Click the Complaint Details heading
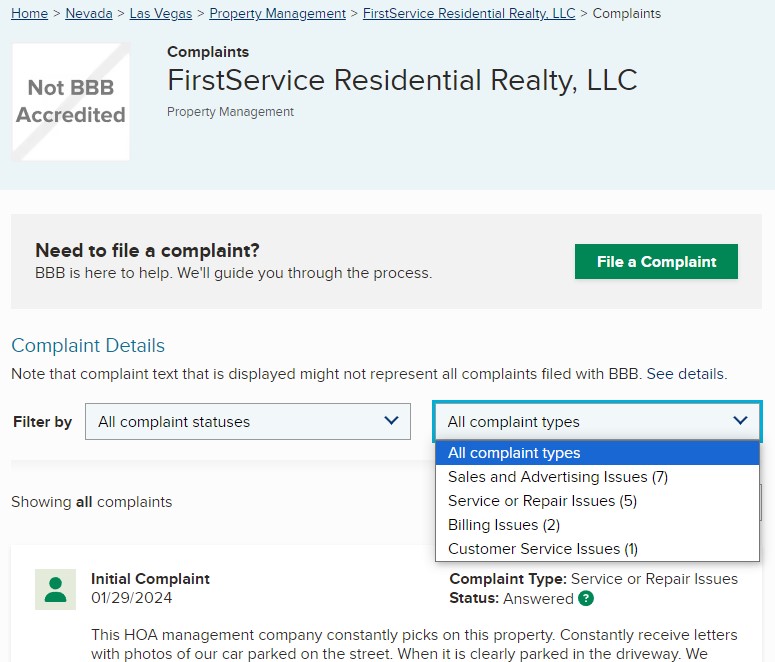 [88, 346]
